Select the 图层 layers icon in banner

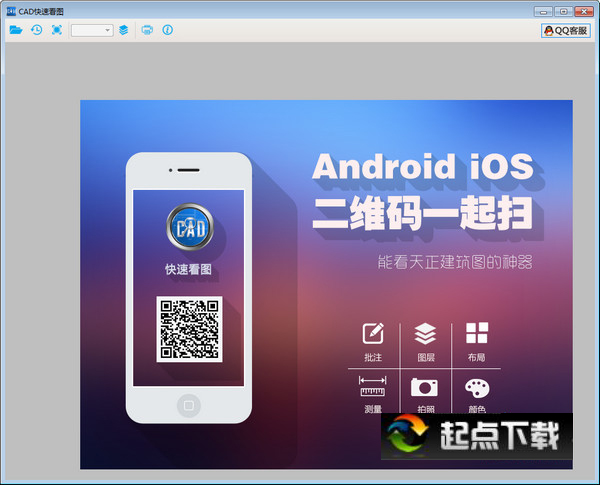[x=425, y=333]
